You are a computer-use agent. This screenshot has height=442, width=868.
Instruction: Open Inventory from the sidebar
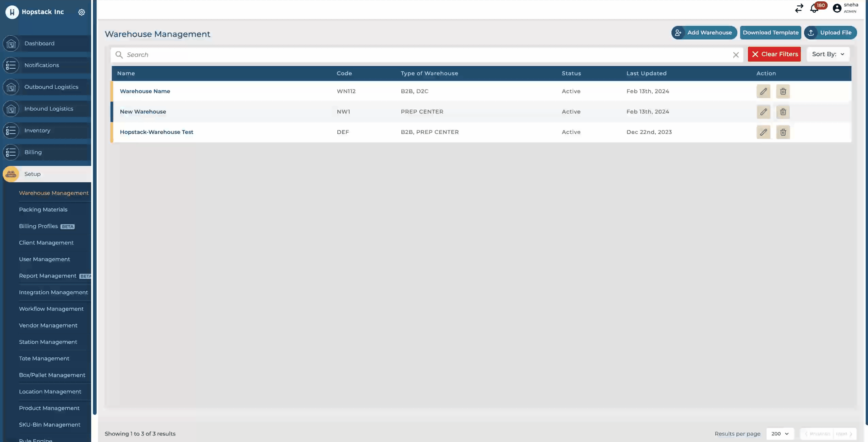pyautogui.click(x=37, y=131)
